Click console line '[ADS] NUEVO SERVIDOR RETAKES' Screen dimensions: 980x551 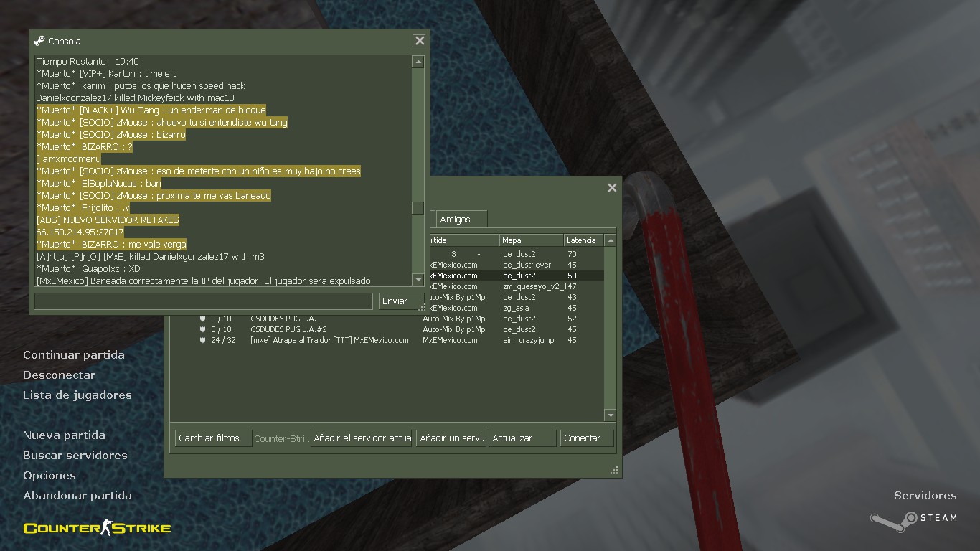coord(108,220)
